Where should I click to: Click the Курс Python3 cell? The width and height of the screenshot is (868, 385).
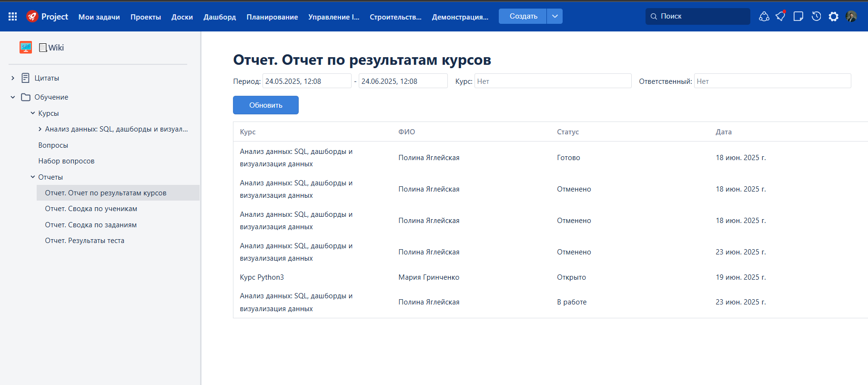262,277
